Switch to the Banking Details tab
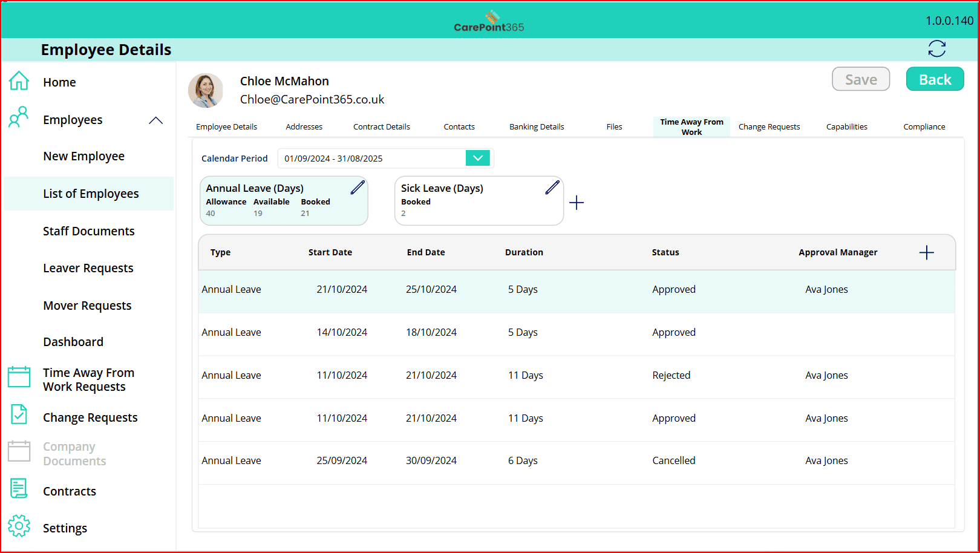This screenshot has width=980, height=553. (x=537, y=127)
